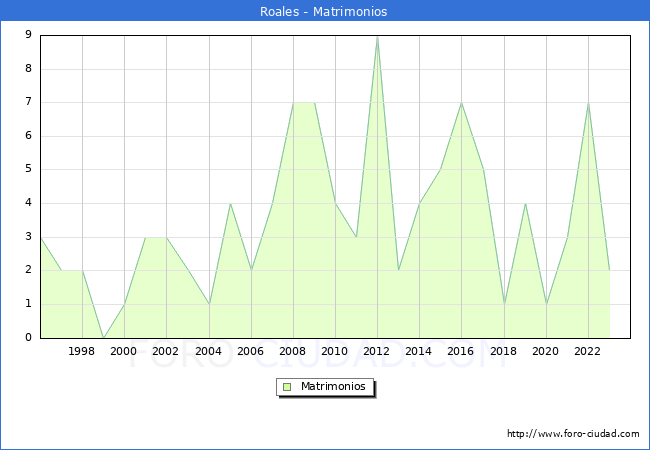Click the y-axis value 4

(28, 203)
